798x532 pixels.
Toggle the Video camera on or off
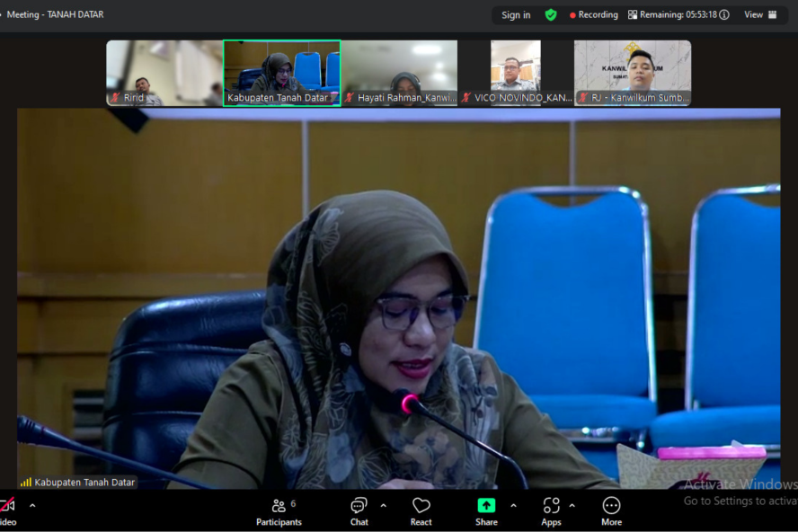[7, 510]
